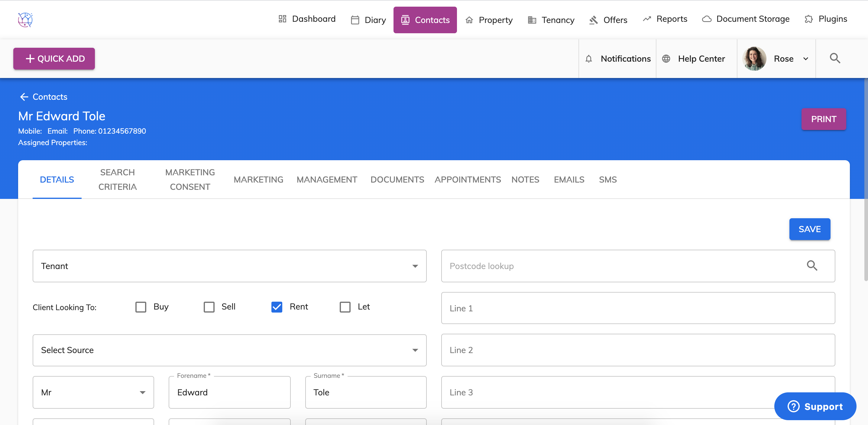The image size is (868, 425).
Task: Click the Reports trend chart icon
Action: pyautogui.click(x=647, y=19)
